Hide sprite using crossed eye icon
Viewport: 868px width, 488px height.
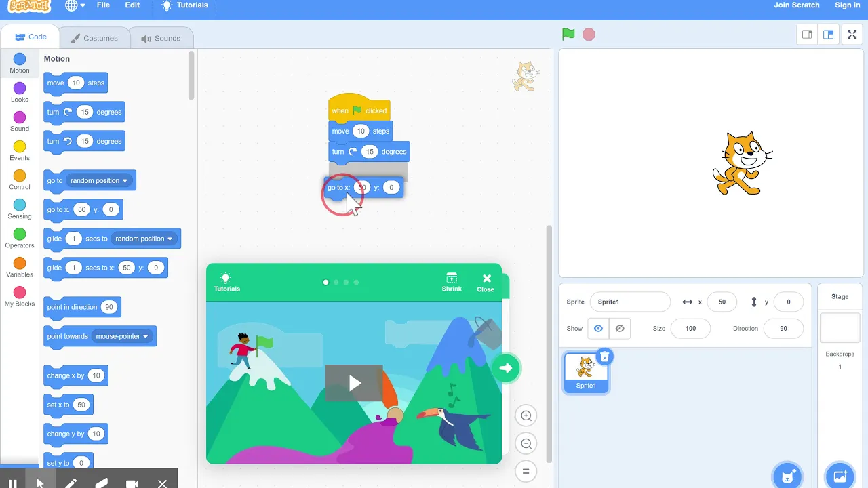click(x=620, y=329)
